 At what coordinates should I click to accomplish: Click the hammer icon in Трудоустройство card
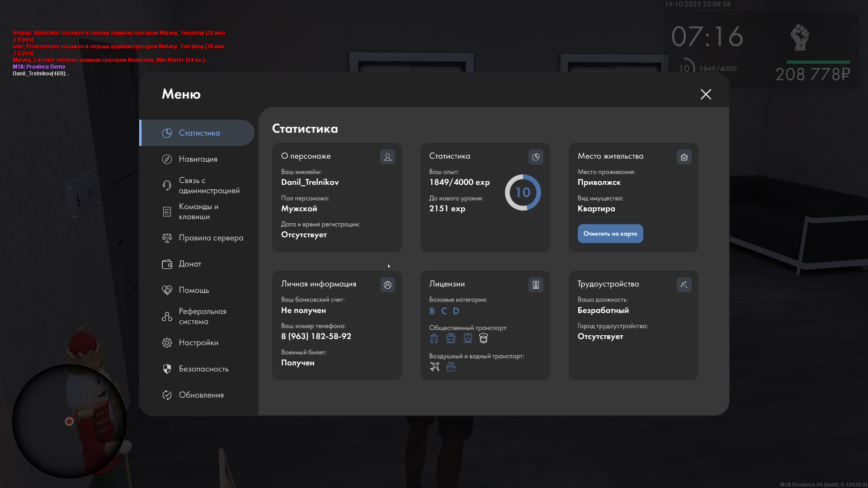(684, 285)
